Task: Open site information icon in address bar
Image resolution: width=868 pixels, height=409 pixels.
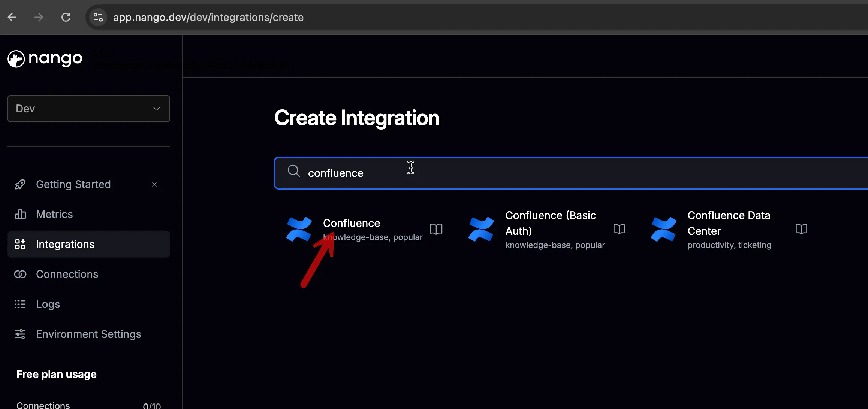Action: tap(98, 17)
